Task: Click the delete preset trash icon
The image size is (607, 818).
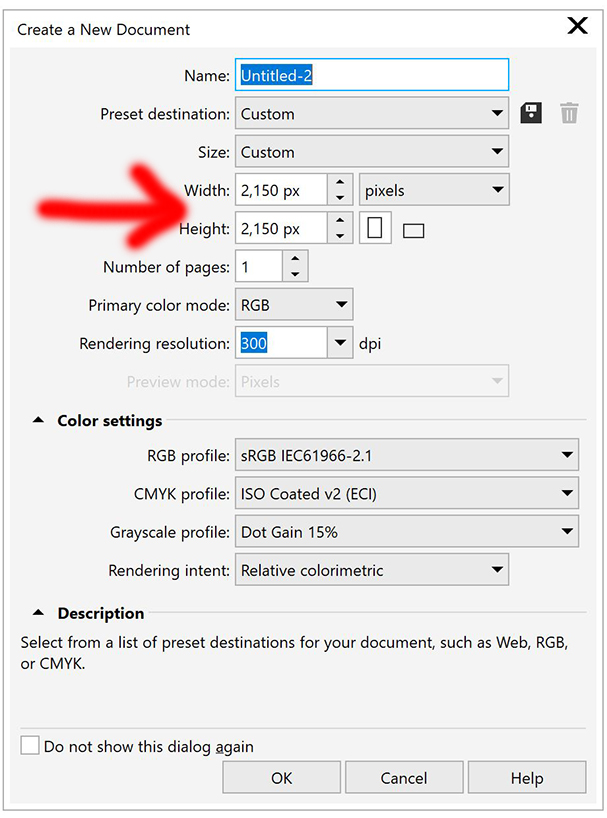Action: [x=569, y=113]
